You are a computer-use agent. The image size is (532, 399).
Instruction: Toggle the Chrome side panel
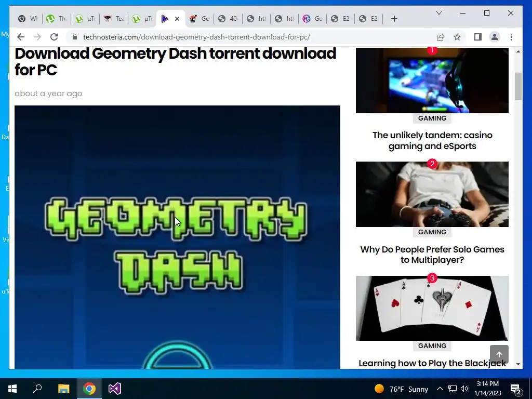point(478,37)
